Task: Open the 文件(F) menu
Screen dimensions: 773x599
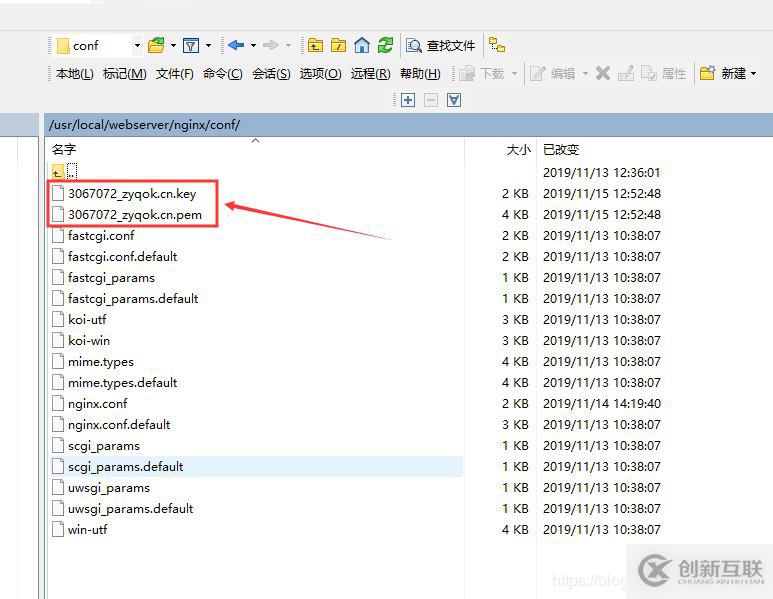Action: tap(175, 74)
